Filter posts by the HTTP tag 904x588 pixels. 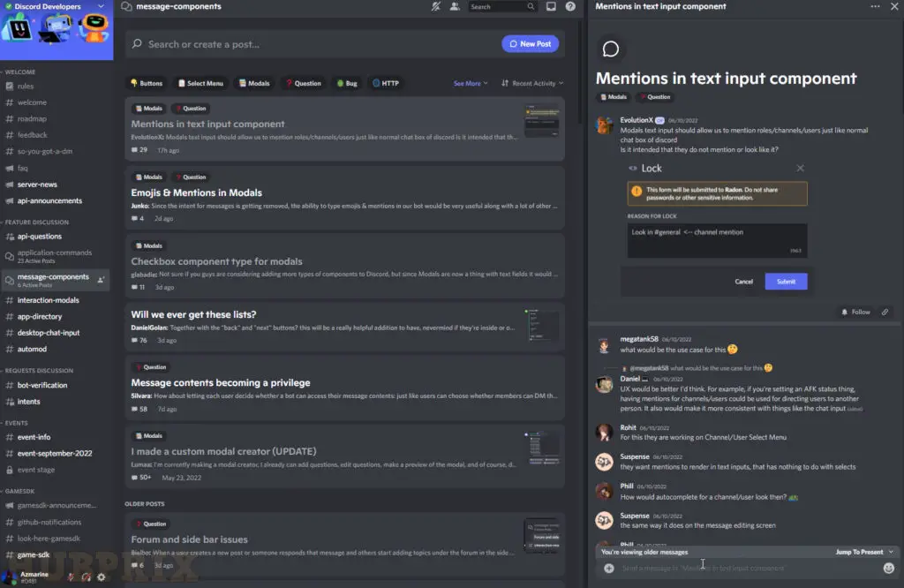(x=386, y=83)
